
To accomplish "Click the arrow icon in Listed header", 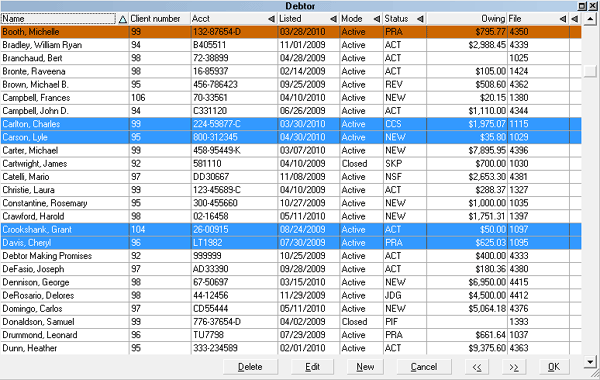I will pos(333,19).
